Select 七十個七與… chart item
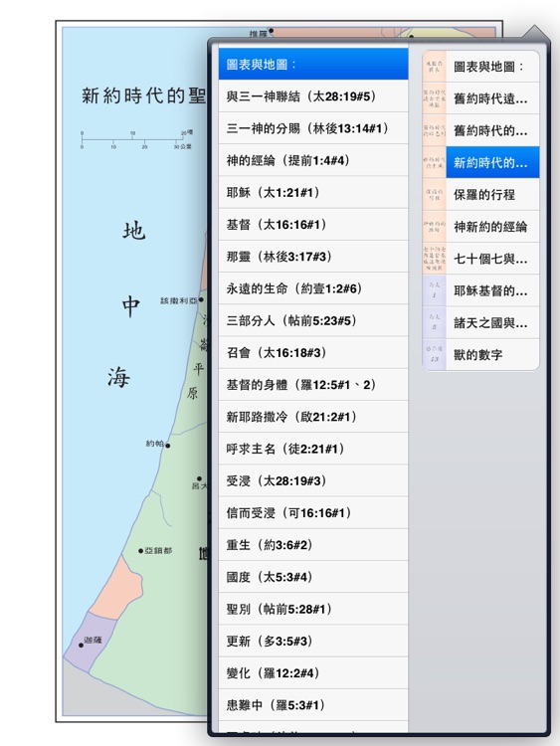Image resolution: width=560 pixels, height=746 pixels. pos(481,259)
